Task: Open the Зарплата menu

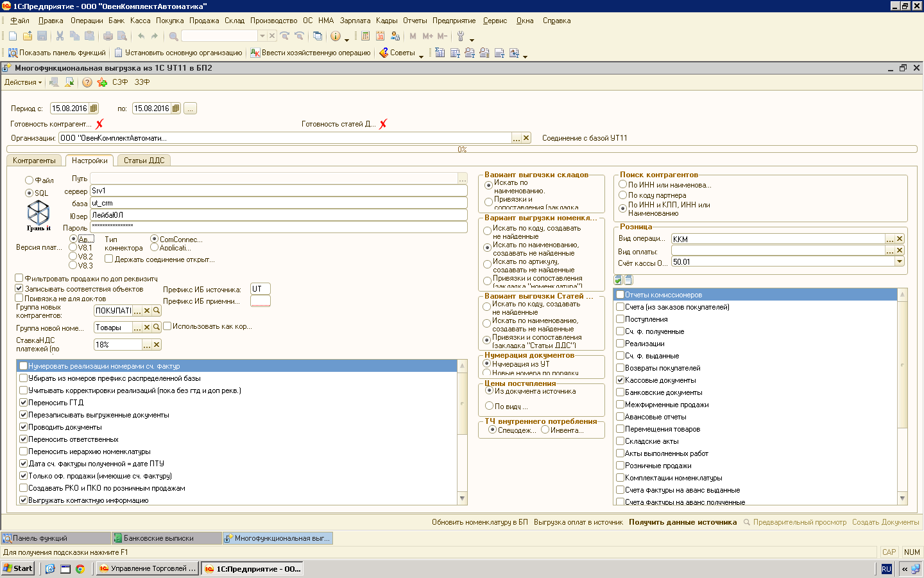Action: (355, 21)
